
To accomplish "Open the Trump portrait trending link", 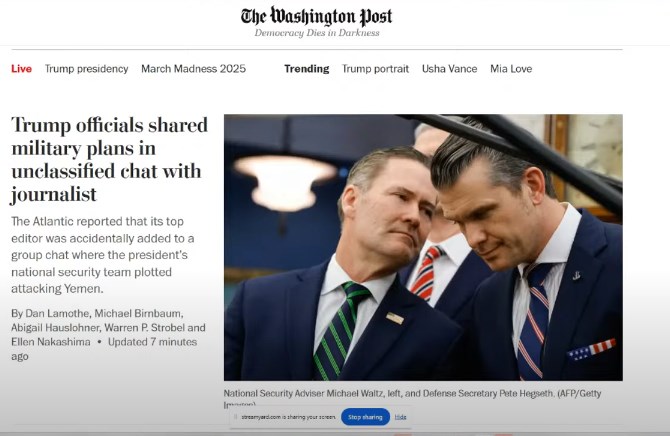I will tap(375, 69).
